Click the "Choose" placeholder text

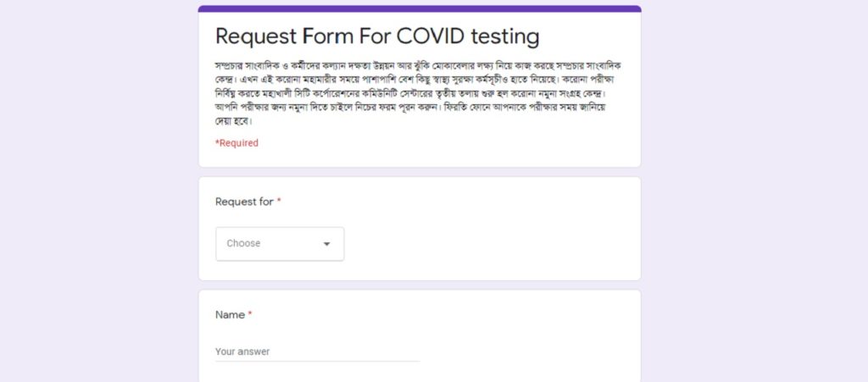tap(243, 244)
